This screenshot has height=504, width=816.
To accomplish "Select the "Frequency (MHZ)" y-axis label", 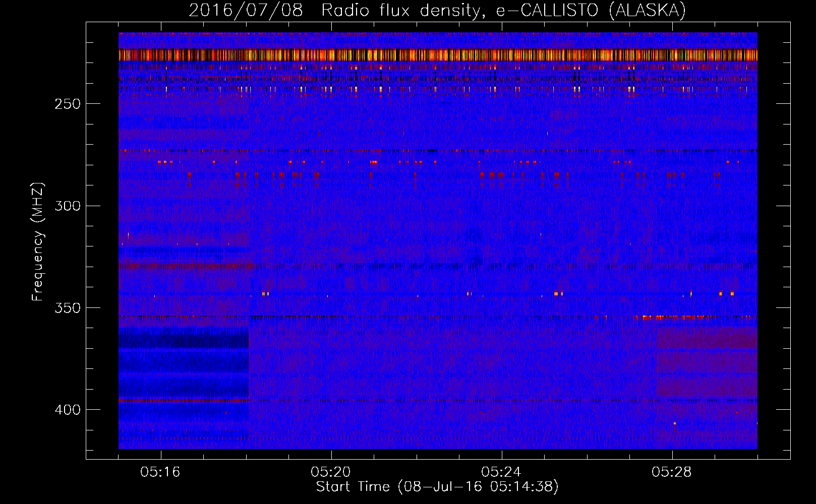I will 38,242.
